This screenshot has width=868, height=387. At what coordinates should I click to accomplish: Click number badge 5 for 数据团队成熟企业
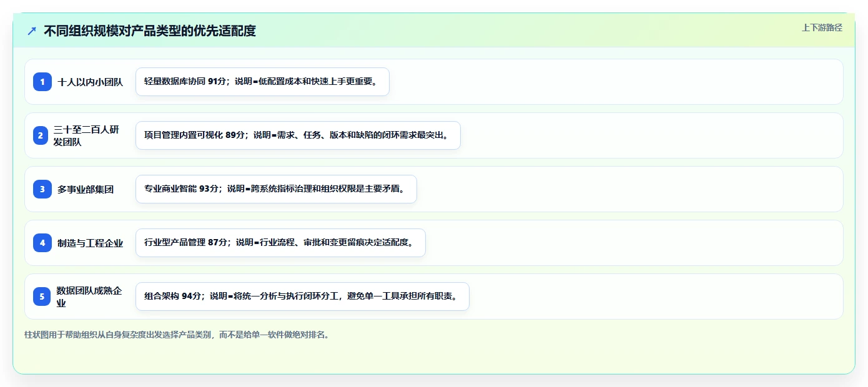(42, 296)
